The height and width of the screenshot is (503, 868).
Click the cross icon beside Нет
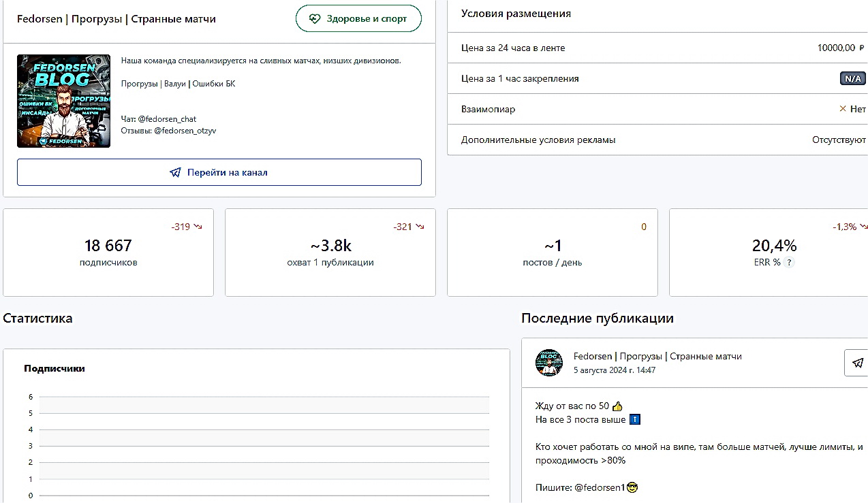click(843, 109)
